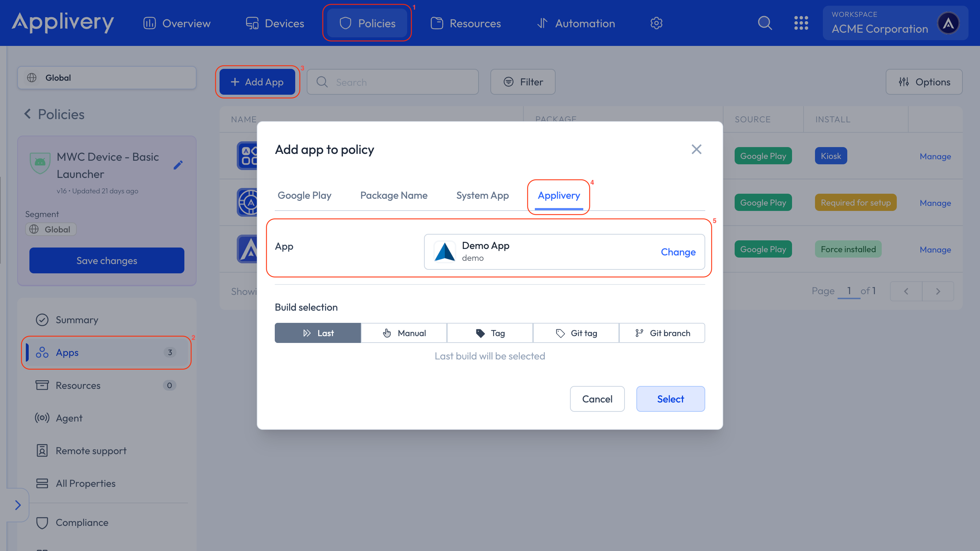This screenshot has width=980, height=551.
Task: Collapse the sidebar with the arrow chevron
Action: click(18, 505)
